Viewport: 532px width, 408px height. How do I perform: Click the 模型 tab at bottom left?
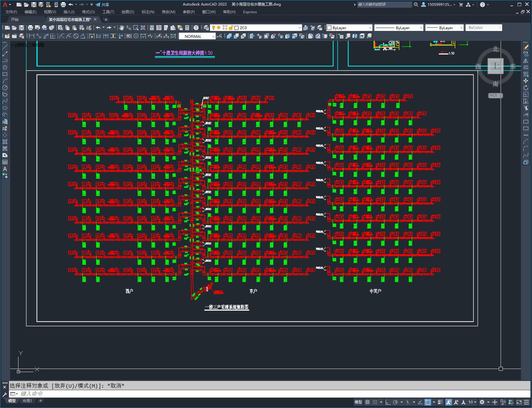click(x=12, y=401)
